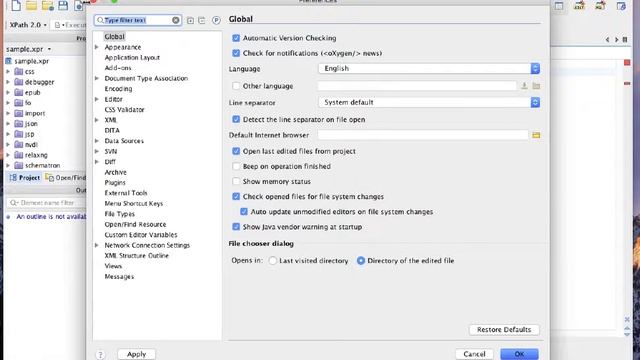Click the browse icon for Default Internet browser
The image size is (640, 360).
tap(536, 135)
